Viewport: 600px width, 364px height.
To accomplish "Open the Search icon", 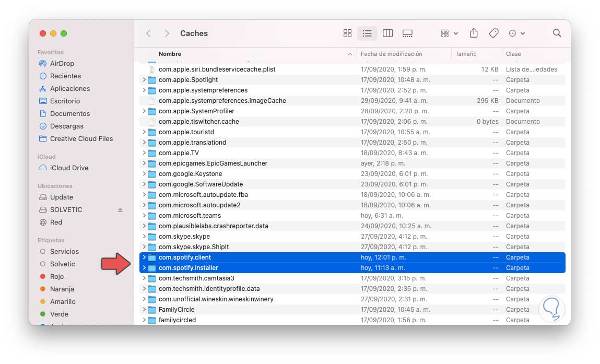I will [557, 33].
